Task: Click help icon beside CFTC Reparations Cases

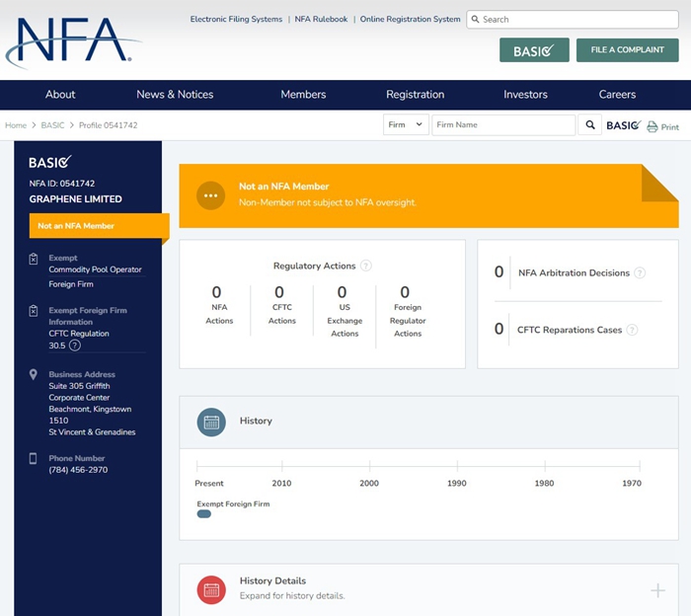Action: [x=632, y=330]
